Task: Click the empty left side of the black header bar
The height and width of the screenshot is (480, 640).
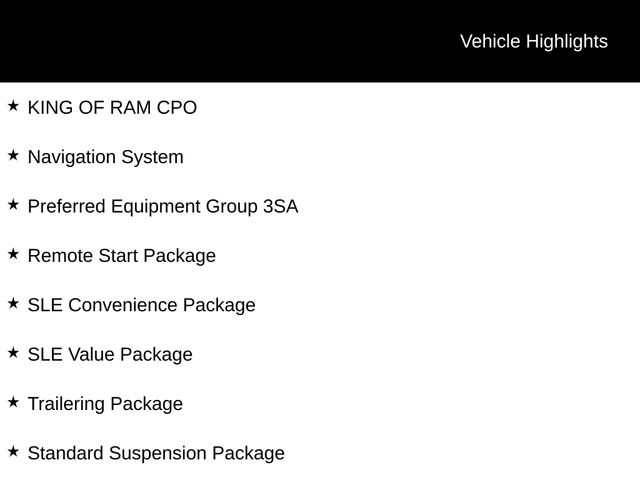Action: click(x=150, y=41)
